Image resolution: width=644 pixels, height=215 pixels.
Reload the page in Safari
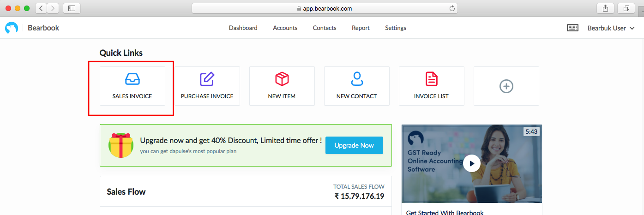452,8
